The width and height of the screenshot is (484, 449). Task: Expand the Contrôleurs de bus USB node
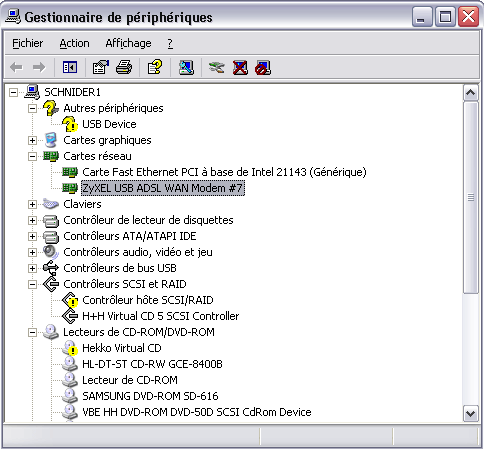(32, 268)
